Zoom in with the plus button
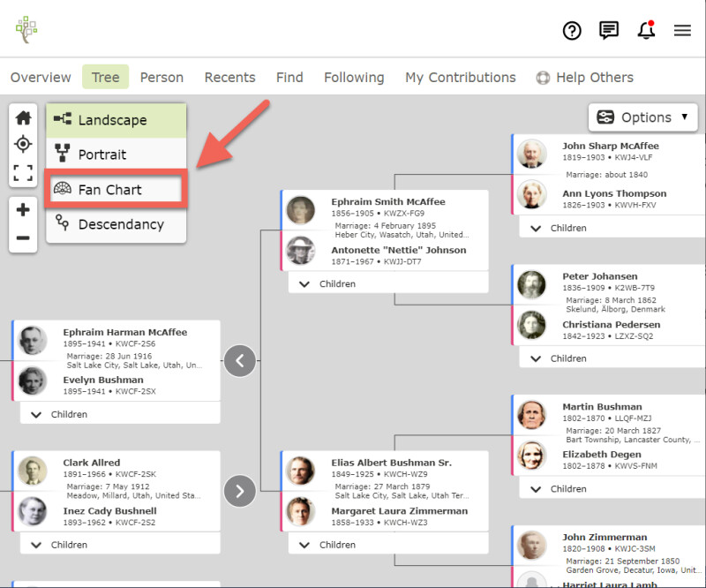The image size is (706, 588). pyautogui.click(x=23, y=210)
